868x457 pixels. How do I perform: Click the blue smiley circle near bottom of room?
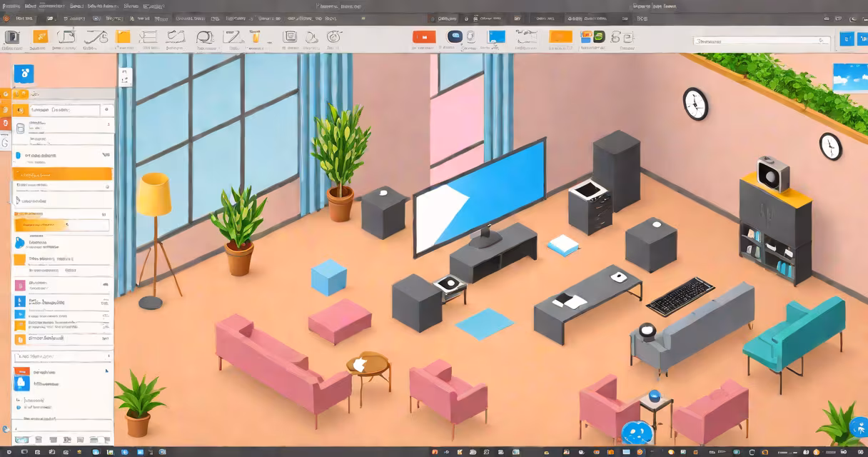click(x=637, y=433)
